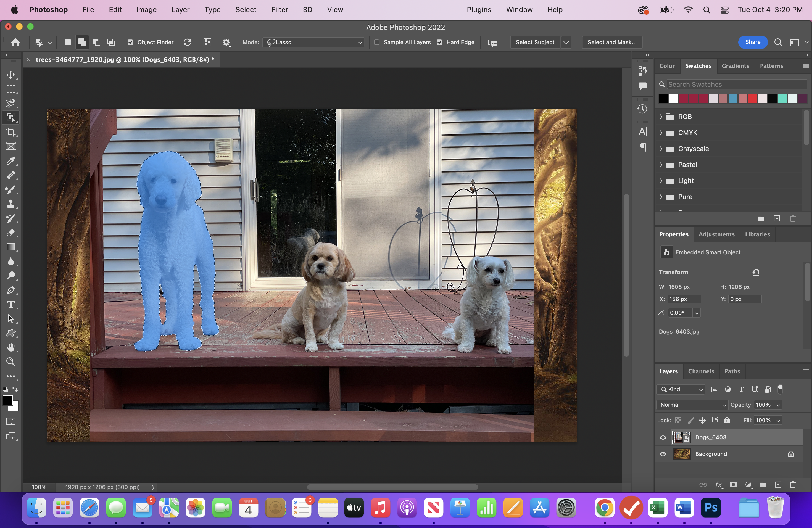Select the Zoom tool
Screen dimensions: 812x528
(11, 361)
